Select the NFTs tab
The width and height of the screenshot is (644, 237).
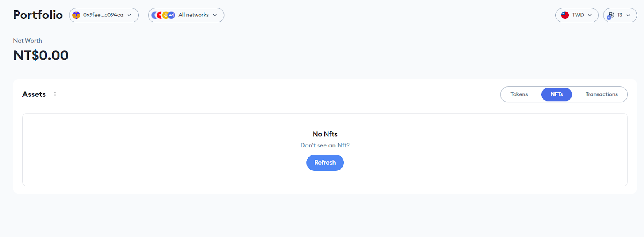click(x=557, y=94)
